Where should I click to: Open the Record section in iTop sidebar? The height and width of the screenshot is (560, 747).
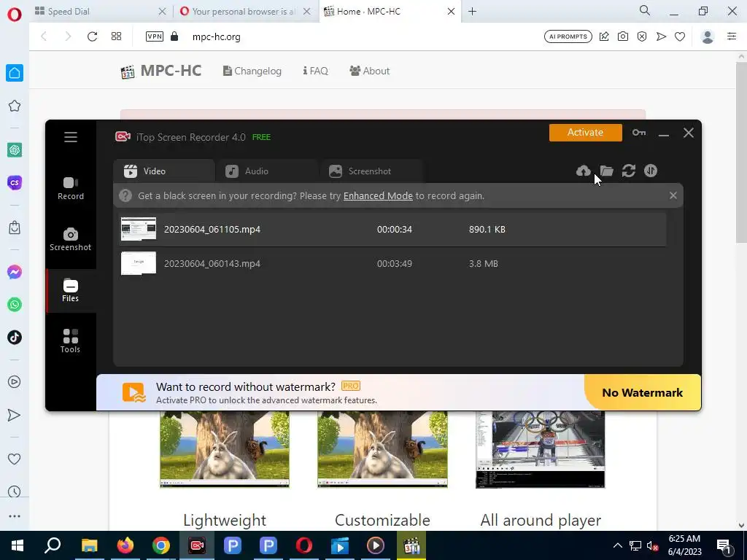[71, 189]
